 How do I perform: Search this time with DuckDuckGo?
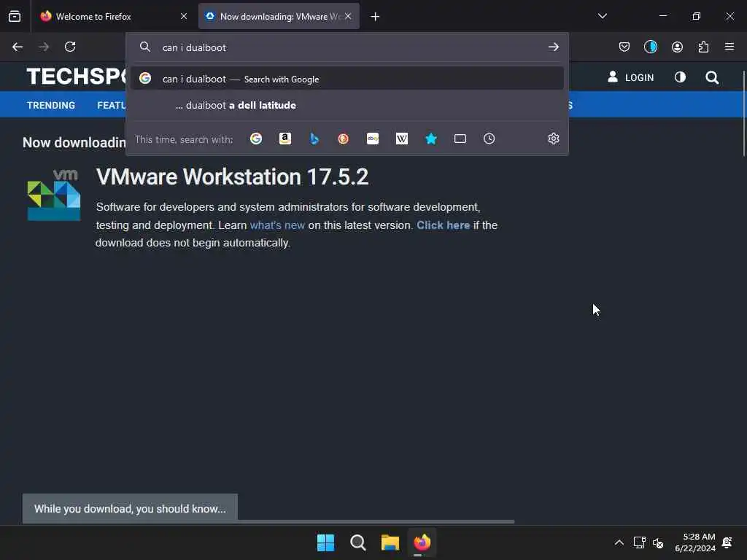point(343,139)
